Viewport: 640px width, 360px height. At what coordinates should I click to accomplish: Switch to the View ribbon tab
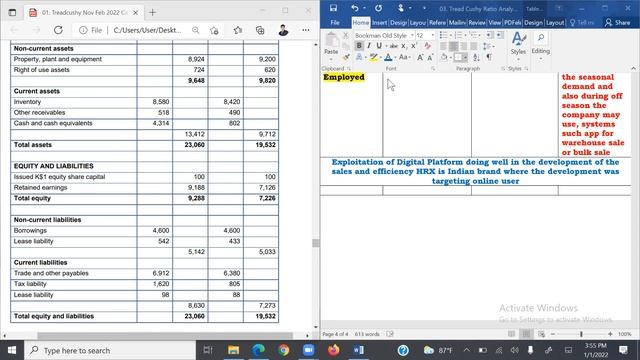tap(494, 22)
